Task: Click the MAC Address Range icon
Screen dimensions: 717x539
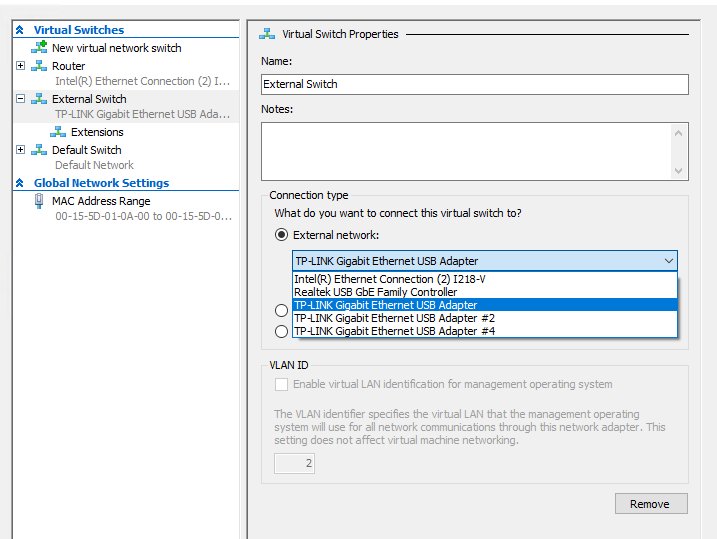Action: point(39,201)
